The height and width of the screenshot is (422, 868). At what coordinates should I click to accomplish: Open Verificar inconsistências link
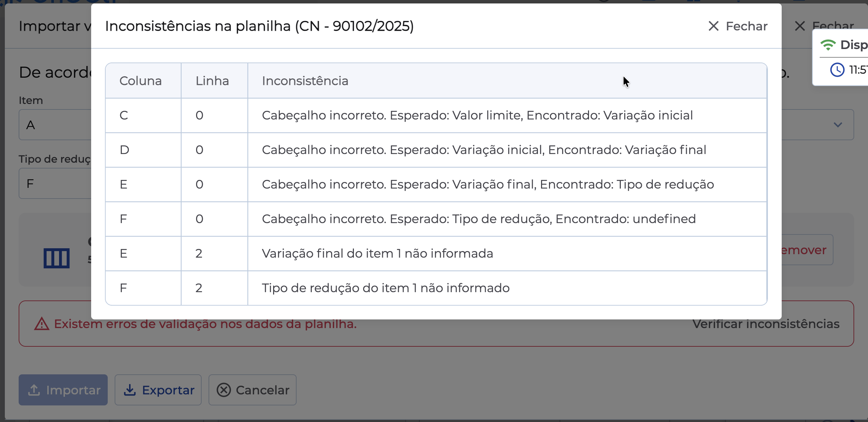point(766,324)
